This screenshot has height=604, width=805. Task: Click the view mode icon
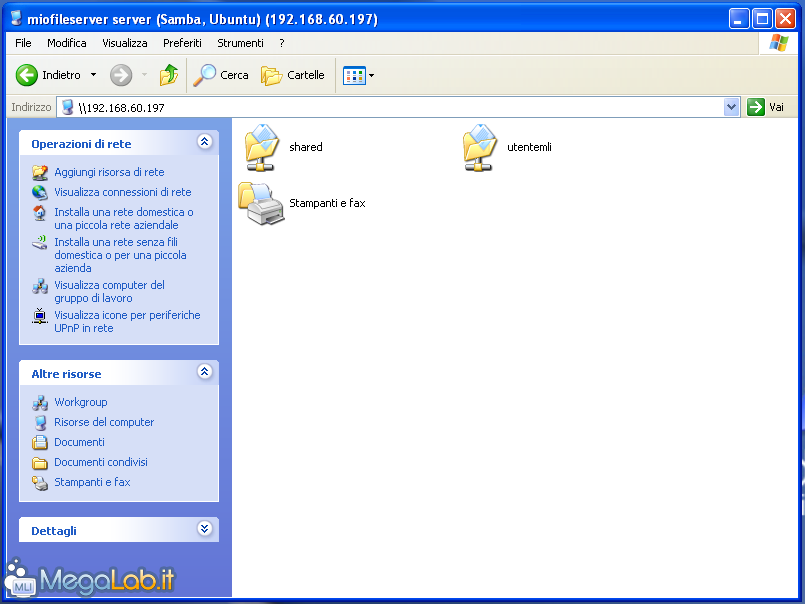pos(354,76)
